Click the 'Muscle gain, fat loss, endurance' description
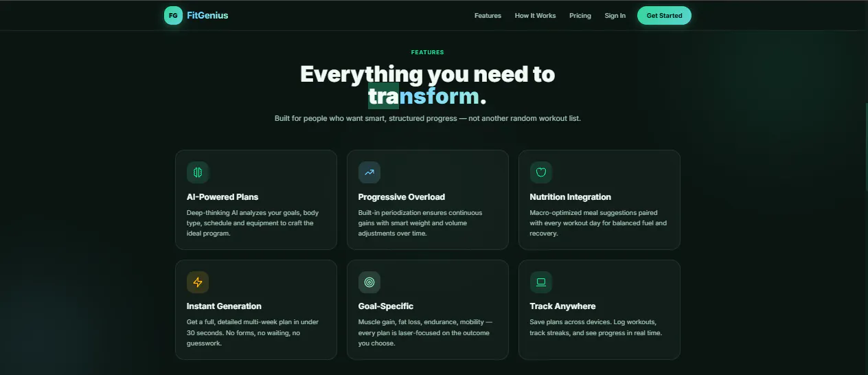 (x=425, y=332)
